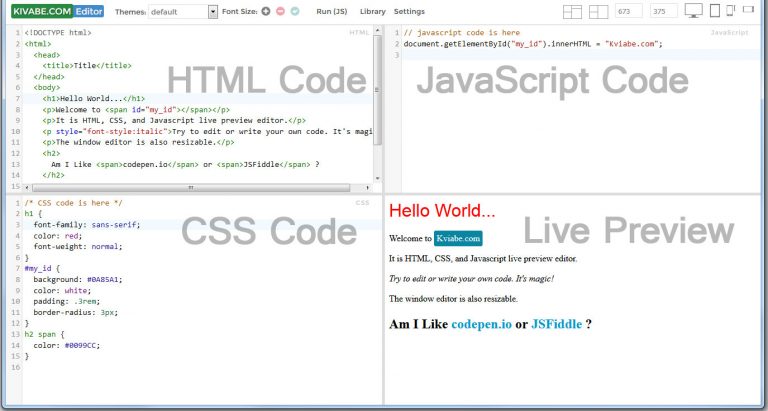Click the red Hello World... heading in preview
The height and width of the screenshot is (411, 768).
[442, 211]
